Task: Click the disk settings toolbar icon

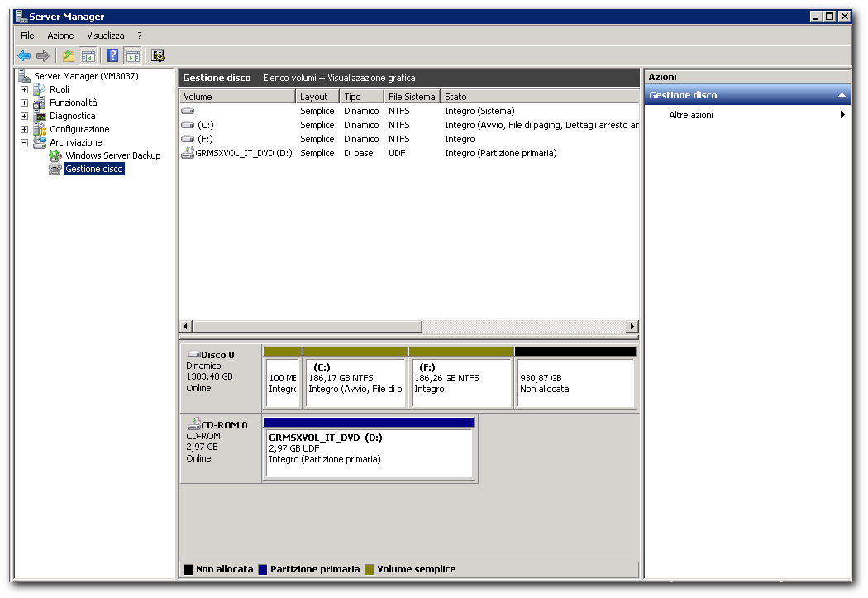Action: (158, 55)
